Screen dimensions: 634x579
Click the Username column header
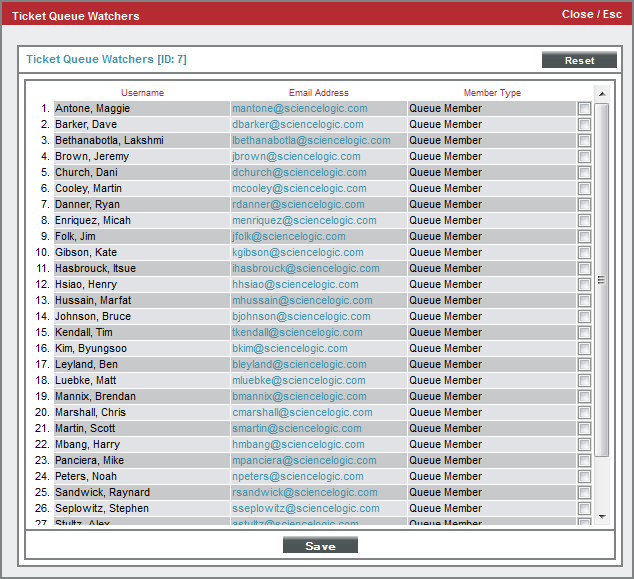(x=142, y=93)
